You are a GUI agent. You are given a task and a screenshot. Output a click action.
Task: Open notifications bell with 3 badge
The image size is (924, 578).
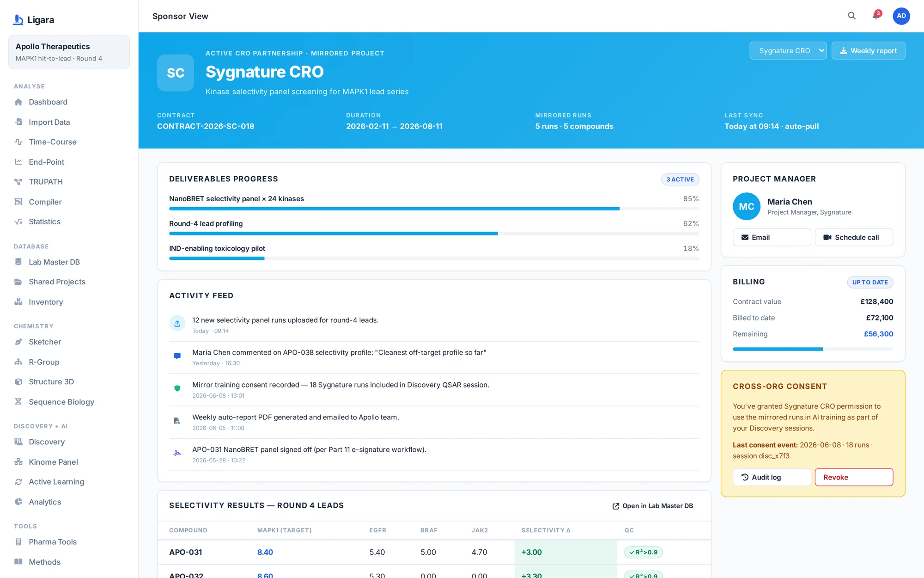[x=876, y=16]
